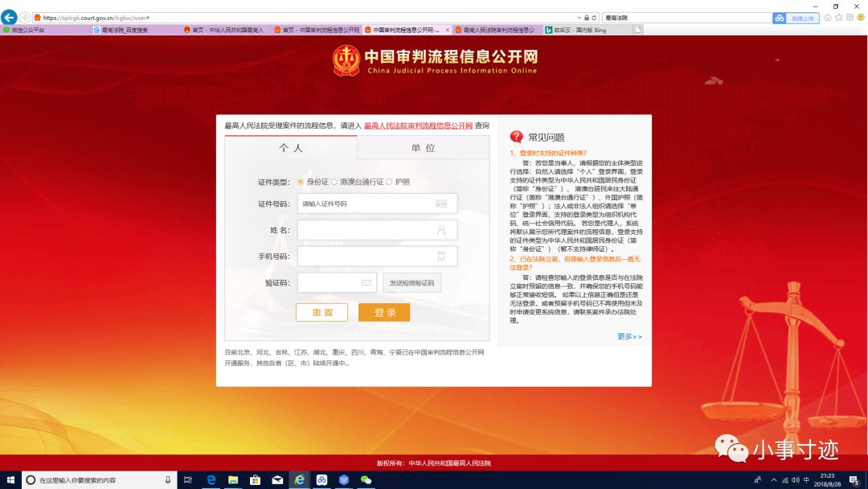Open the address bar history dropdown arrow
The image size is (868, 489).
coord(579,18)
